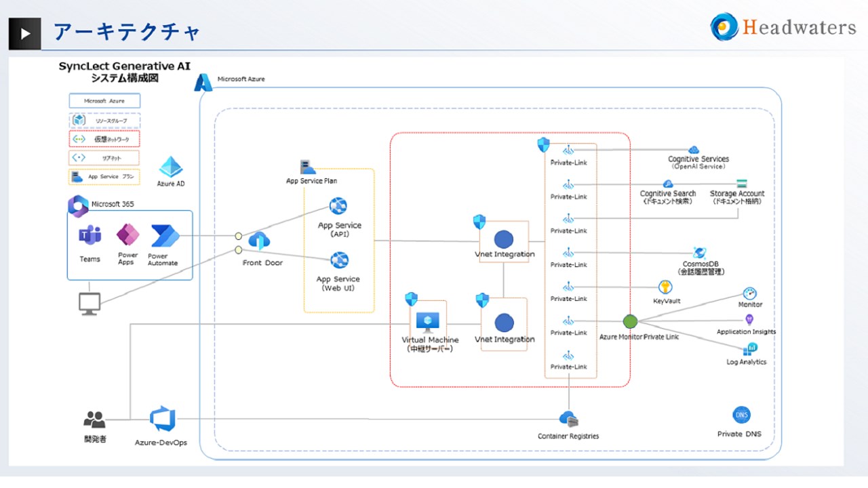This screenshot has width=868, height=488.
Task: Click the green Azure Monitor Private Link node
Action: (x=630, y=321)
